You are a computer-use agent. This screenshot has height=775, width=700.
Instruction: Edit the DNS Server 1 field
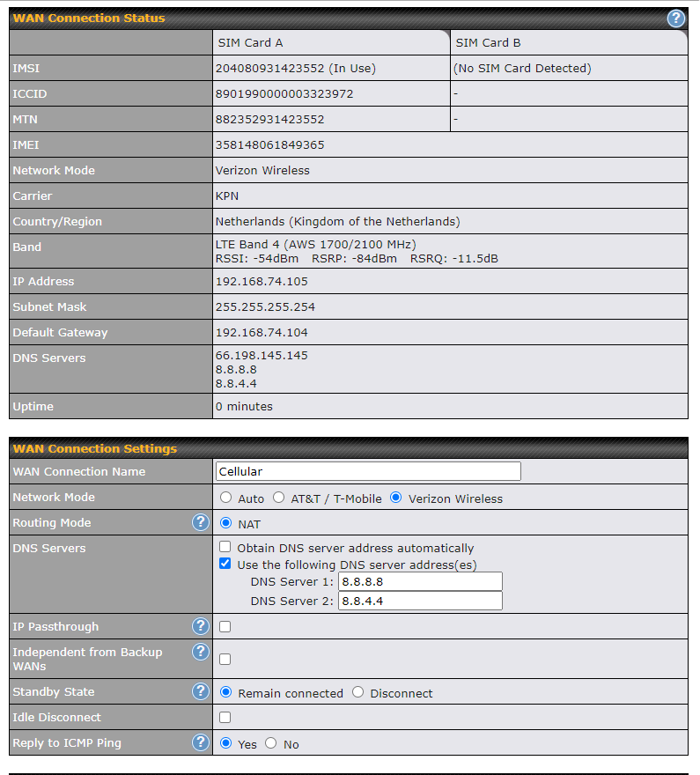pyautogui.click(x=420, y=582)
